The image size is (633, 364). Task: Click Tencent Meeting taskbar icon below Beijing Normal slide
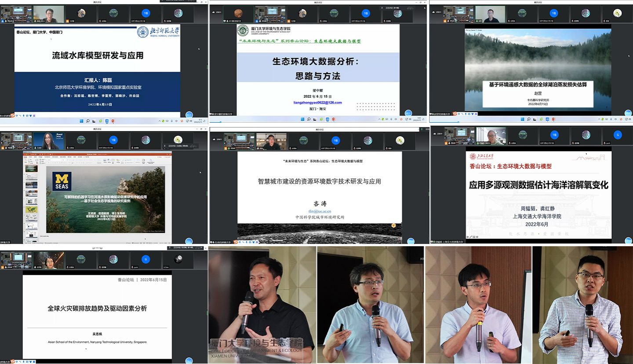coord(106,120)
